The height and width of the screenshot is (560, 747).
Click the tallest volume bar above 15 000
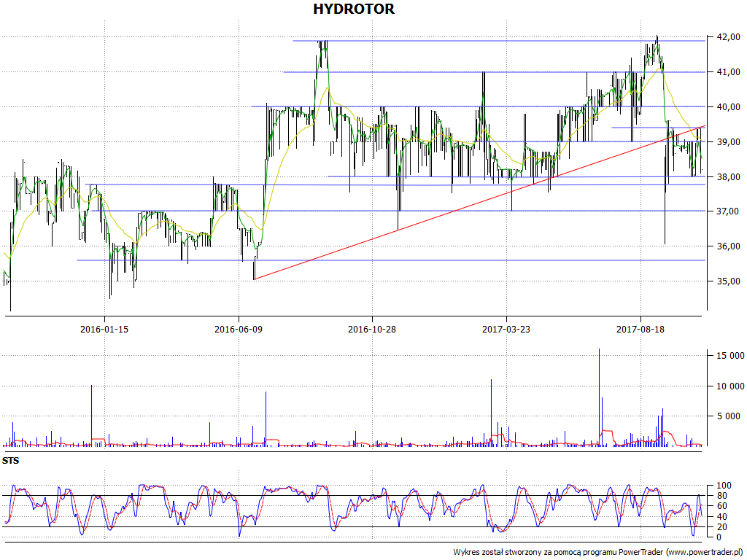click(x=599, y=397)
